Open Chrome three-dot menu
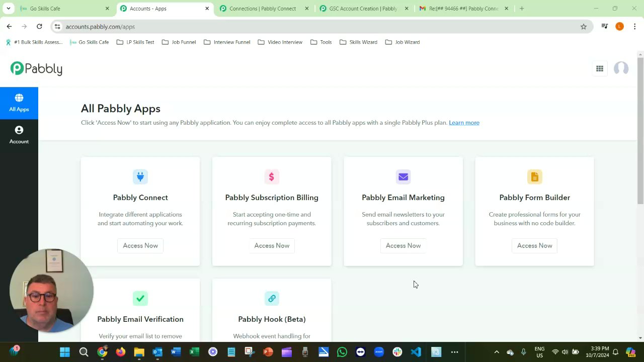644x362 pixels. pos(635,27)
